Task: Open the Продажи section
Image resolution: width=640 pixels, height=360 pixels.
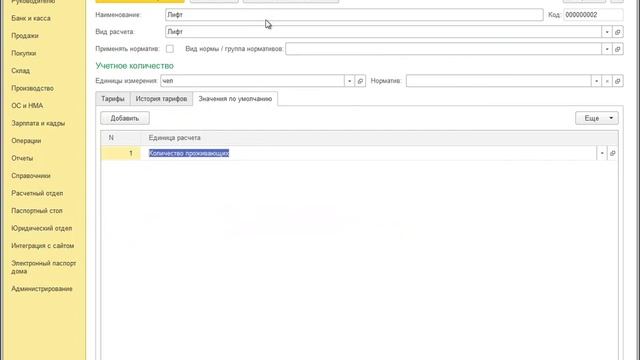Action: [x=25, y=36]
